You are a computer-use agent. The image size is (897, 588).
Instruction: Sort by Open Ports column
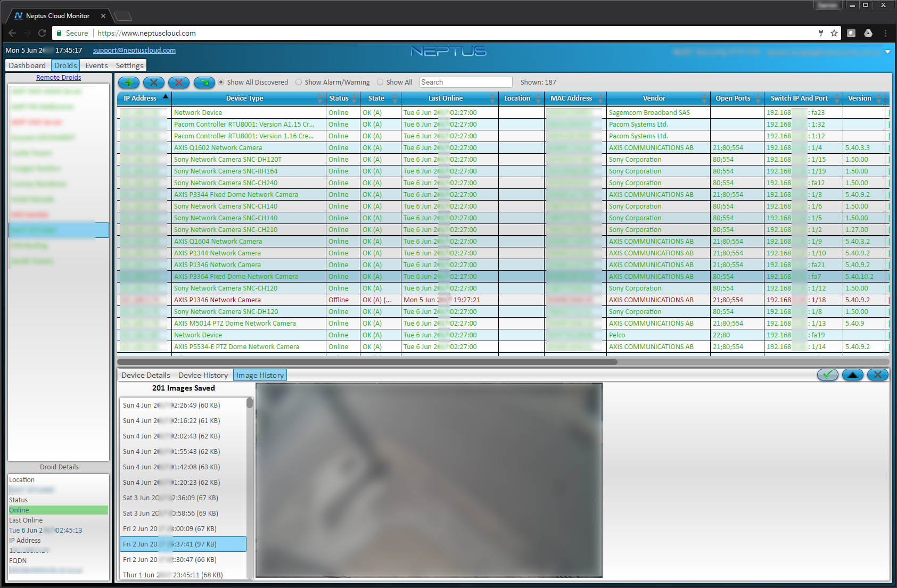(x=737, y=98)
